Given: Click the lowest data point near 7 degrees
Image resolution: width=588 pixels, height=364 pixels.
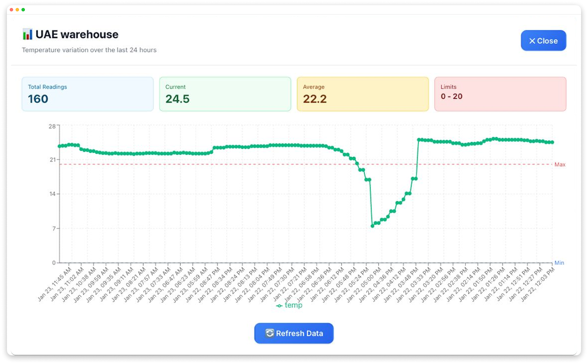Looking at the screenshot, I should point(372,225).
